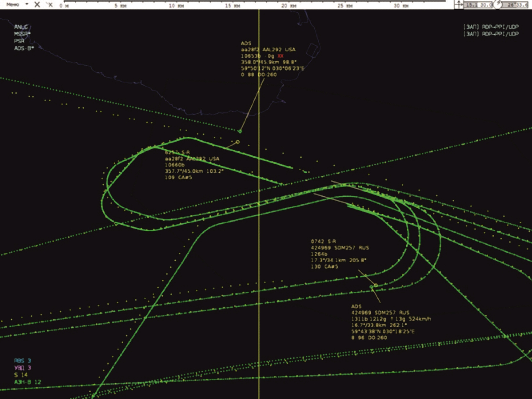
Task: Click the AAL292 secondary radar target circle
Action: 238,142
